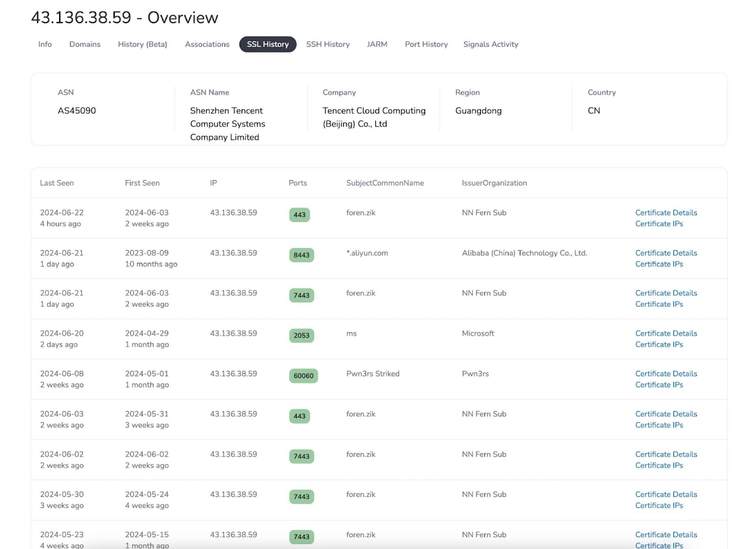Click Shenzhen Tencent Computer Systems ASN name
The image size is (756, 549).
click(228, 124)
